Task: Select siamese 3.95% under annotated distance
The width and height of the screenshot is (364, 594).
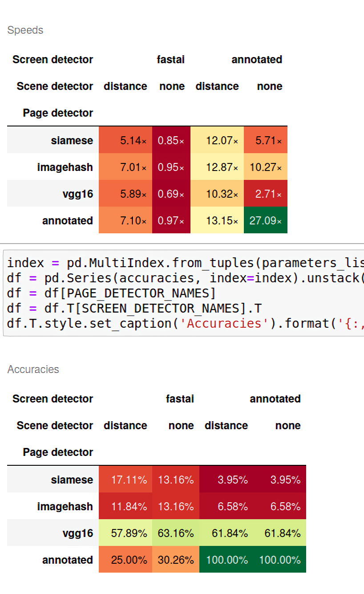Action: tap(226, 479)
